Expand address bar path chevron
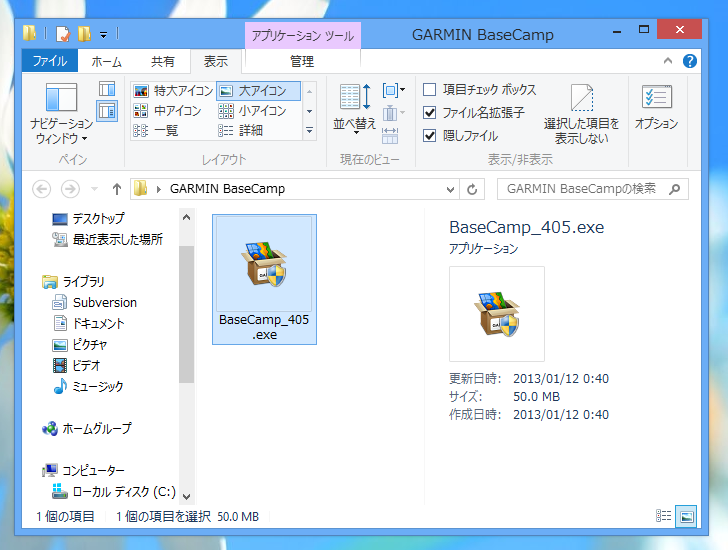The image size is (728, 550). point(159,189)
